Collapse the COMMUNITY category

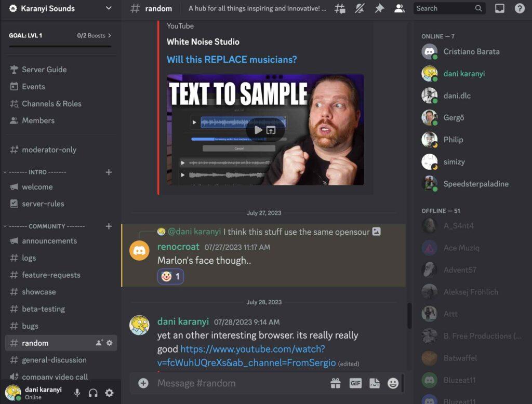tap(46, 226)
